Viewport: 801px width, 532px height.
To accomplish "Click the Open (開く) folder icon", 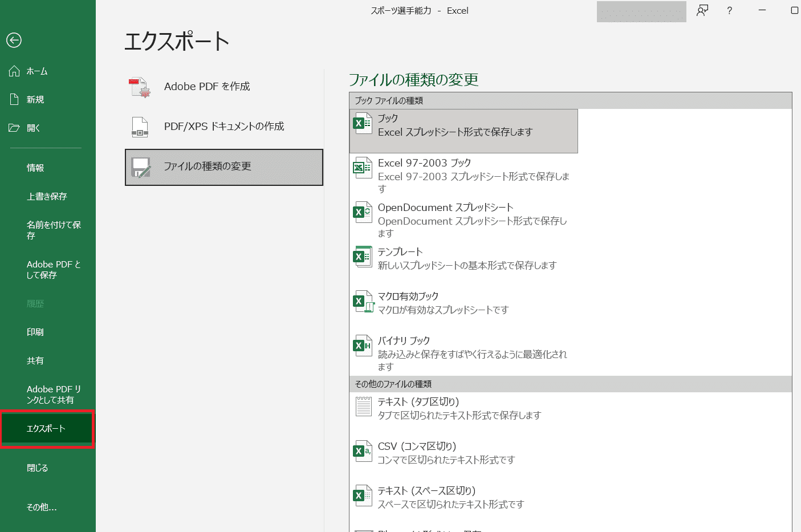I will (x=14, y=128).
